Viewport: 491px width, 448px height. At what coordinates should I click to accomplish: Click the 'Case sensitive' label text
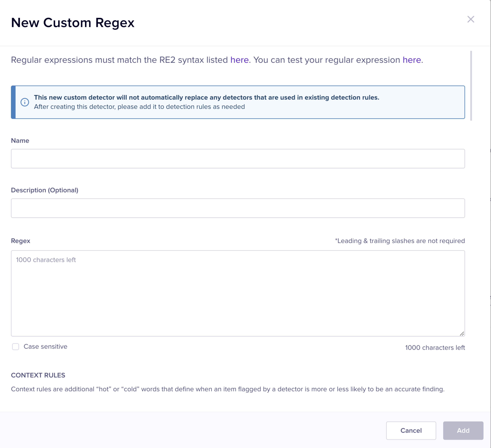45,347
